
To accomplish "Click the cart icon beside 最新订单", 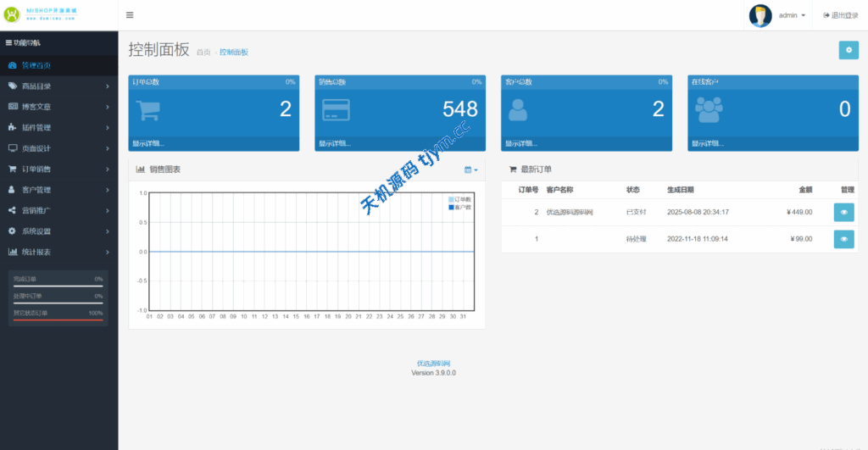I will [x=513, y=169].
